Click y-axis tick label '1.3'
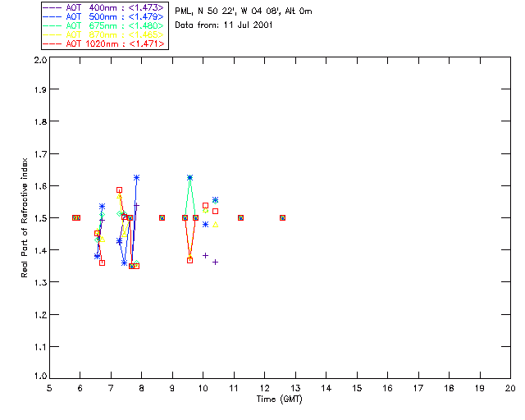The image size is (525, 420). tap(40, 282)
